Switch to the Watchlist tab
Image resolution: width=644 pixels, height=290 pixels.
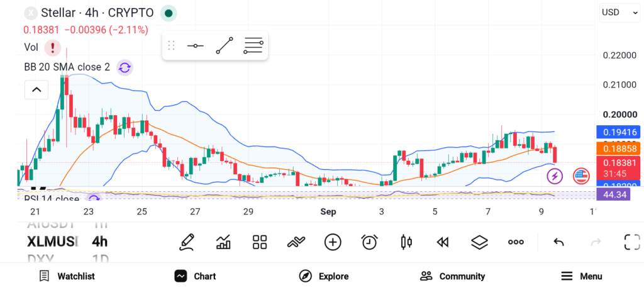pyautogui.click(x=67, y=276)
